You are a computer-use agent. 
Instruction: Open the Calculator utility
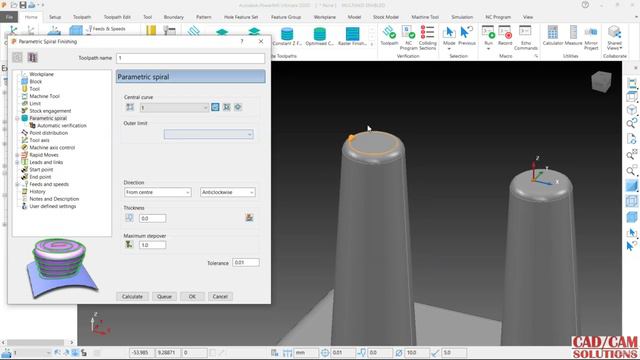[x=553, y=36]
